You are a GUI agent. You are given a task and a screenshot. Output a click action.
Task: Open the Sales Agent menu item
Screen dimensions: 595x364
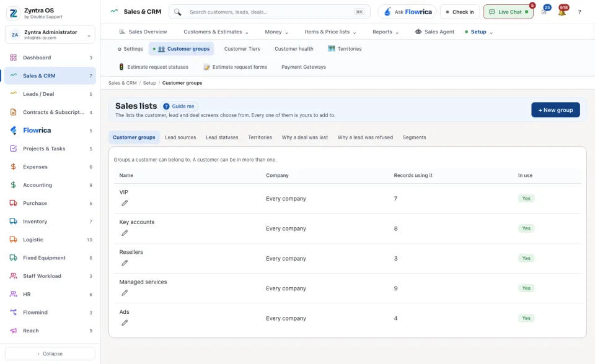[434, 32]
